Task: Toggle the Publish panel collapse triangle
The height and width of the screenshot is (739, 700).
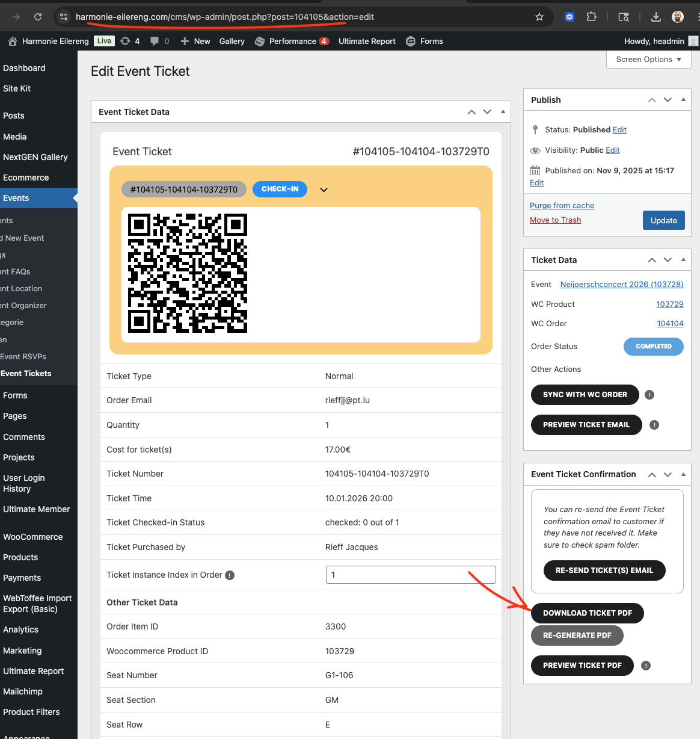Action: pos(683,100)
